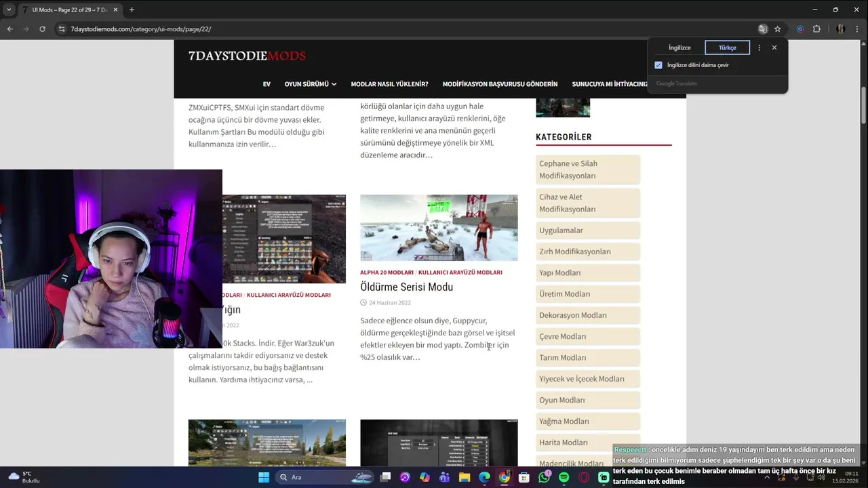Open EV menu item
This screenshot has width=868, height=488.
tap(267, 84)
